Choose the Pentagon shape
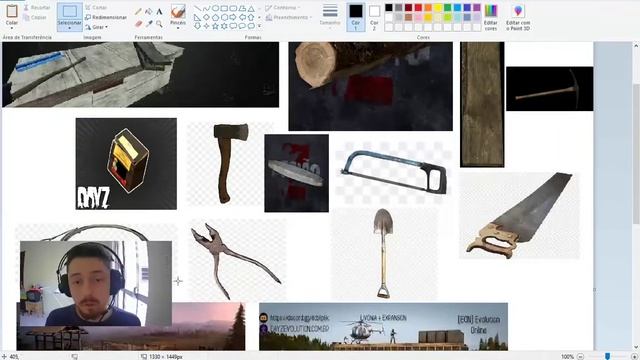The width and height of the screenshot is (640, 360). [216, 17]
